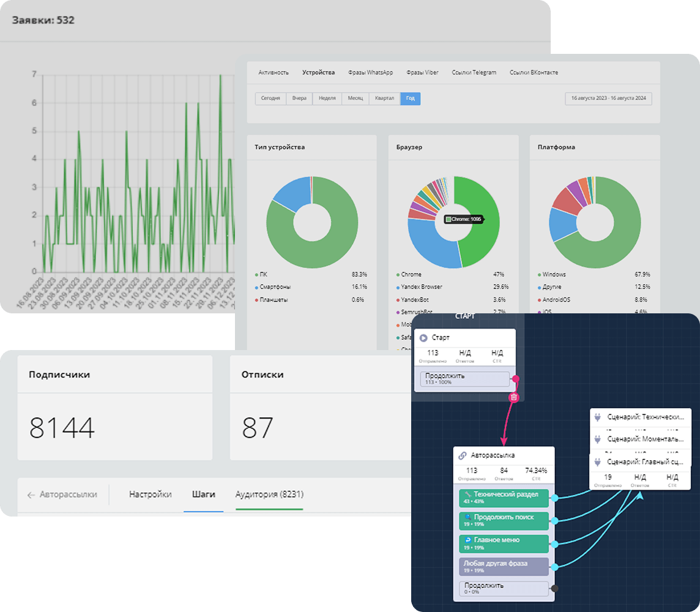Image resolution: width=700 pixels, height=612 pixels.
Task: Select the Год period filter
Action: coord(410,99)
